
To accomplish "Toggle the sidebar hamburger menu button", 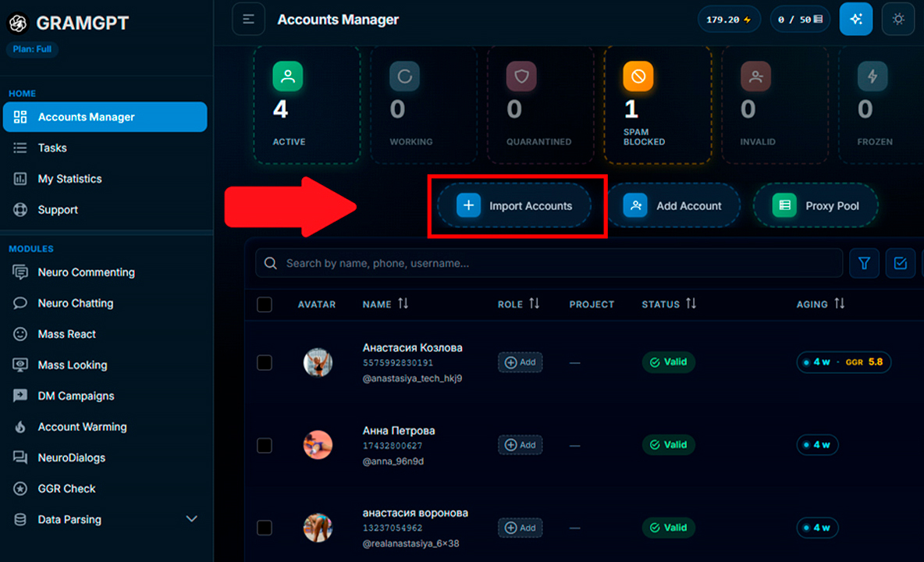I will pyautogui.click(x=248, y=20).
